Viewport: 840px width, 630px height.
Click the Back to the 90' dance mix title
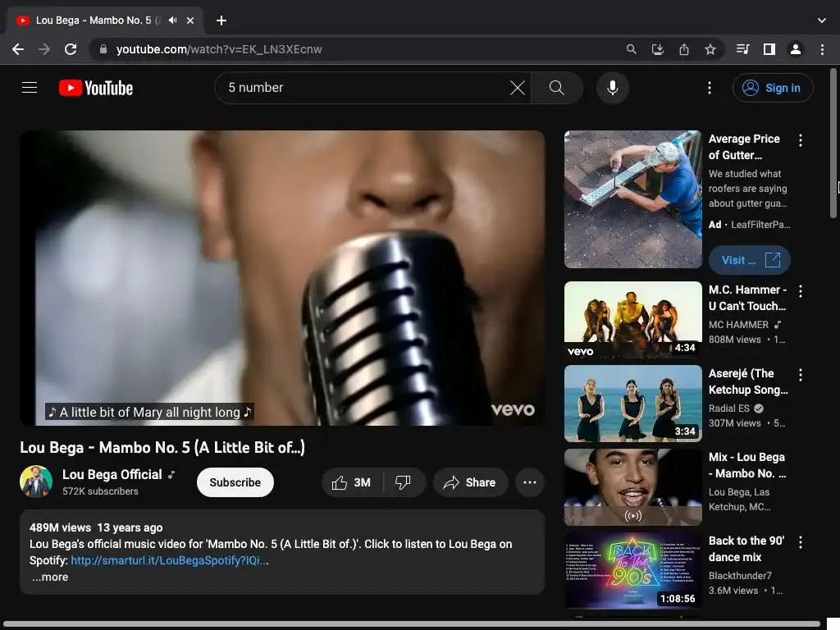[x=746, y=549]
